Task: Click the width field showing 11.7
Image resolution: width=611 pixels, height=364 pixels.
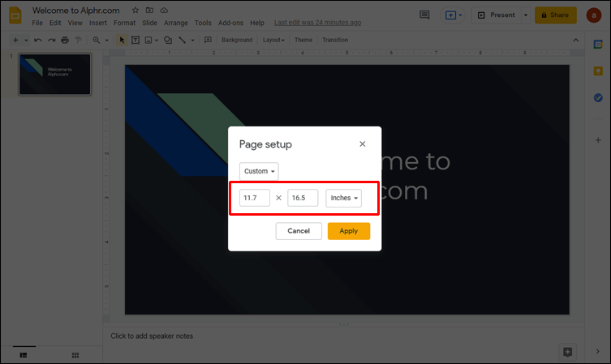Action: (x=255, y=198)
